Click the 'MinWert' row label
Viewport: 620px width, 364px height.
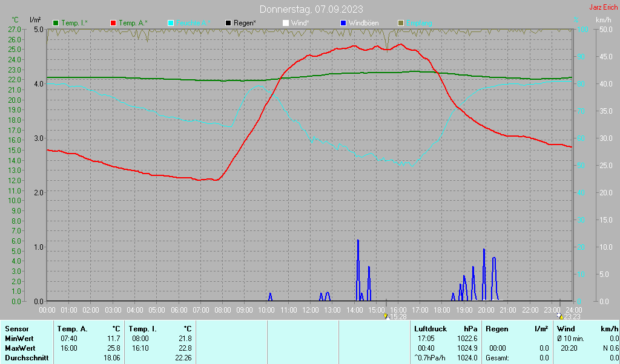point(19,339)
